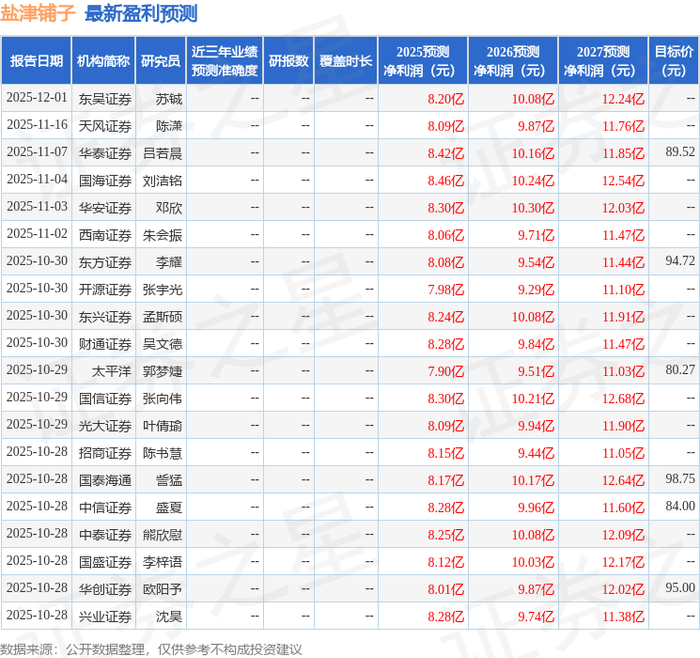Click the 研究员 column header
Viewport: 700px width, 658px height.
pos(161,61)
